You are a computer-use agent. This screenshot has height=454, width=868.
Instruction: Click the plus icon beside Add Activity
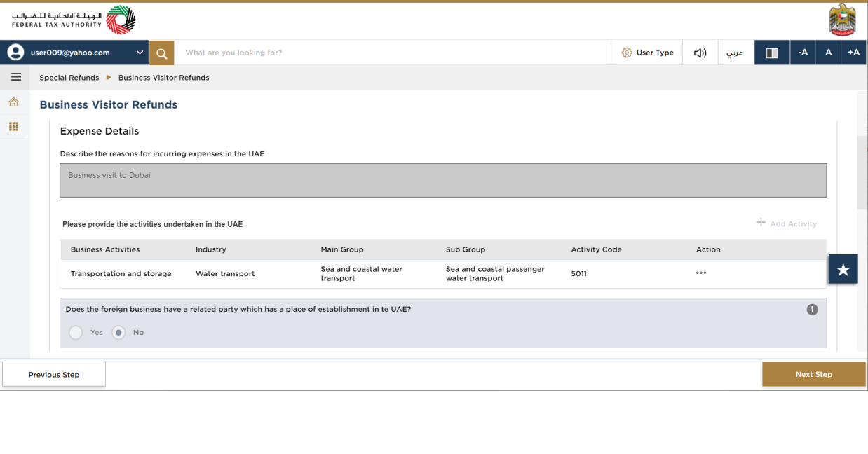click(761, 223)
